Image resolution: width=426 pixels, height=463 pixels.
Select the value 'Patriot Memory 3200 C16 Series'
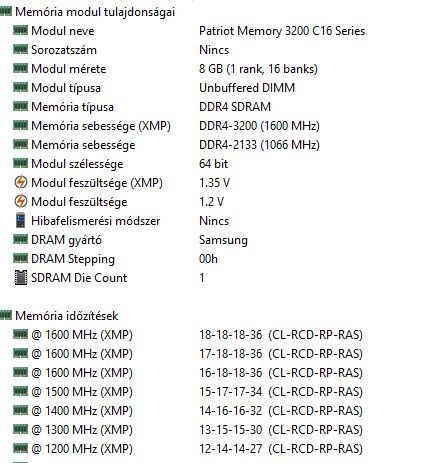282,31
